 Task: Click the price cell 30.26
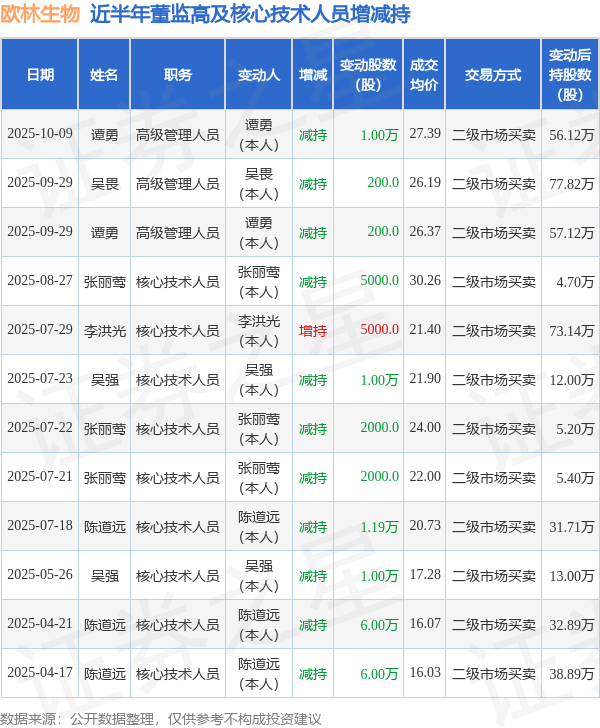[x=424, y=280]
